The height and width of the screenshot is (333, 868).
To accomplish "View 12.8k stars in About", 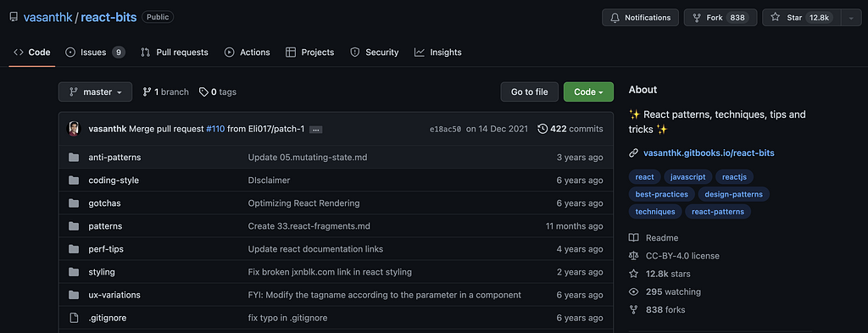I will point(668,274).
